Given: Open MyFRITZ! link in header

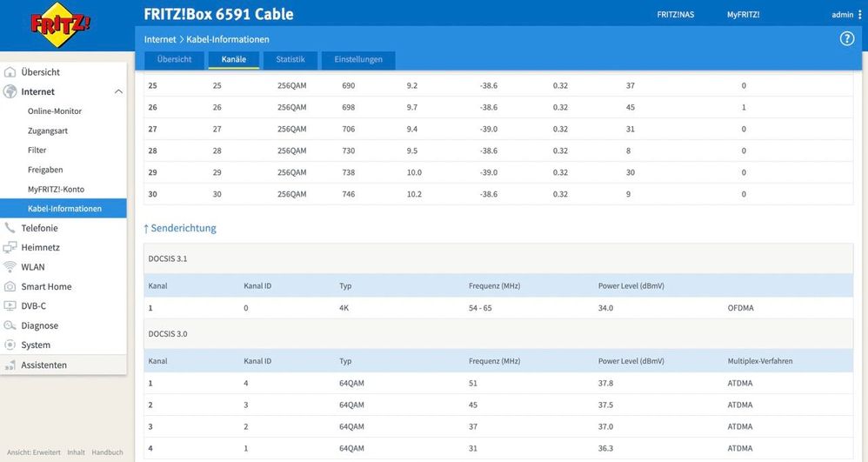Looking at the screenshot, I should coord(743,15).
